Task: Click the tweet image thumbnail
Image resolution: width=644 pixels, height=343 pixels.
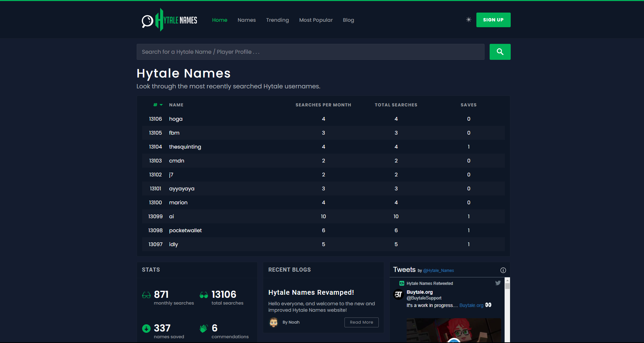Action: tap(454, 330)
